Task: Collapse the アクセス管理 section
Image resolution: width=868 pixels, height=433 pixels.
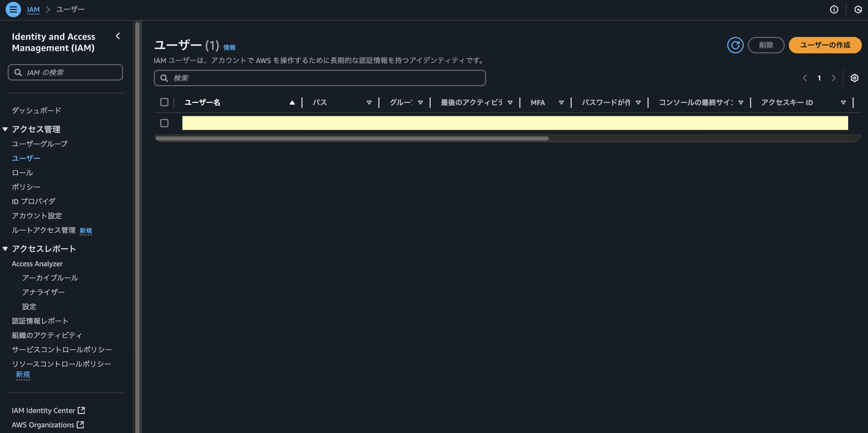Action: coord(5,129)
